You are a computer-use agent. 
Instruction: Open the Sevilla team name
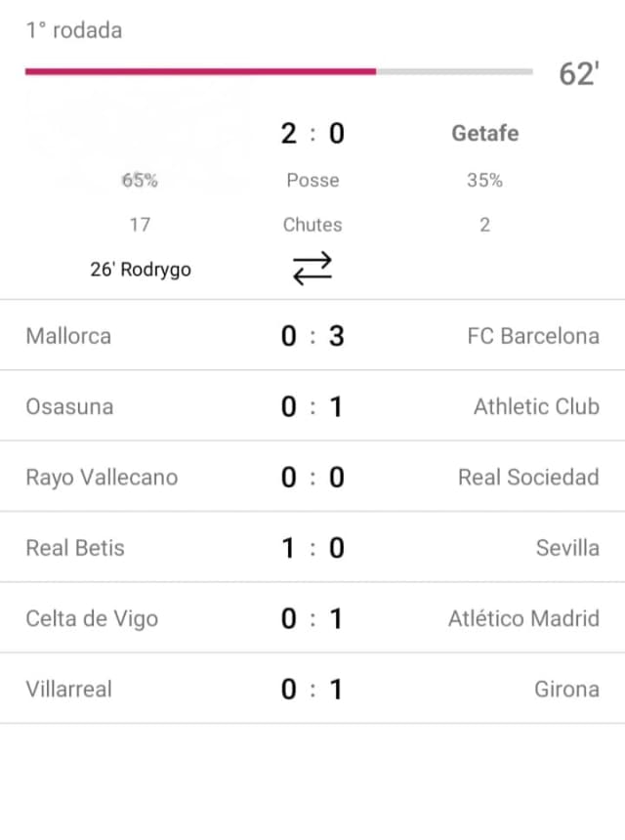point(567,547)
